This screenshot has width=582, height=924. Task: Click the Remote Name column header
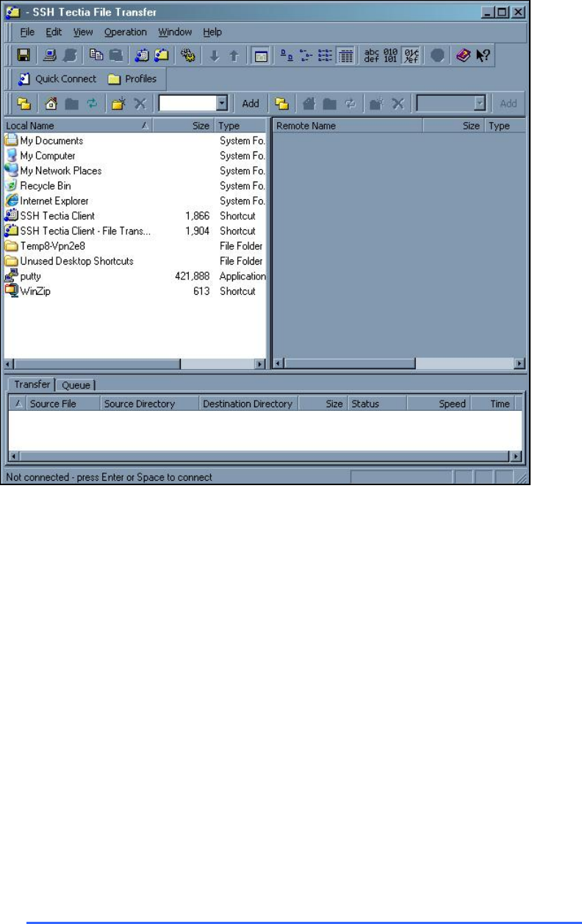click(348, 126)
